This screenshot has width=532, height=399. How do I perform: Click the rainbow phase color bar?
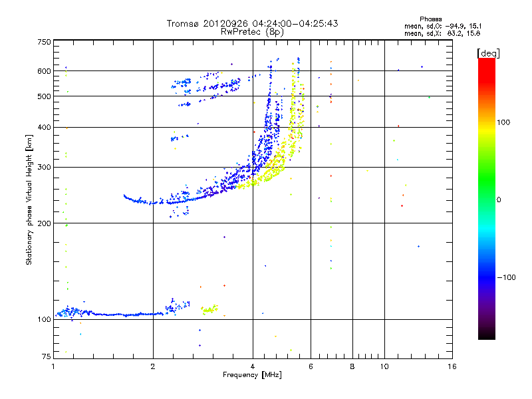pos(487,198)
